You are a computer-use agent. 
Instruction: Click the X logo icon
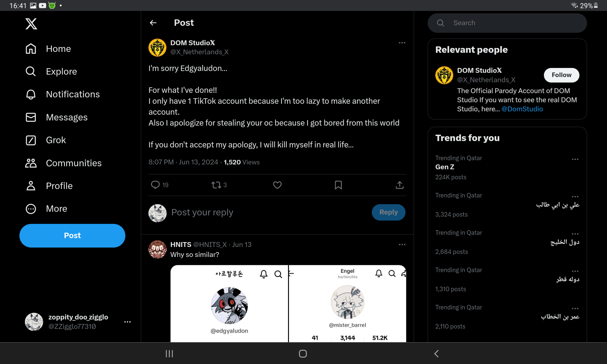click(x=31, y=24)
